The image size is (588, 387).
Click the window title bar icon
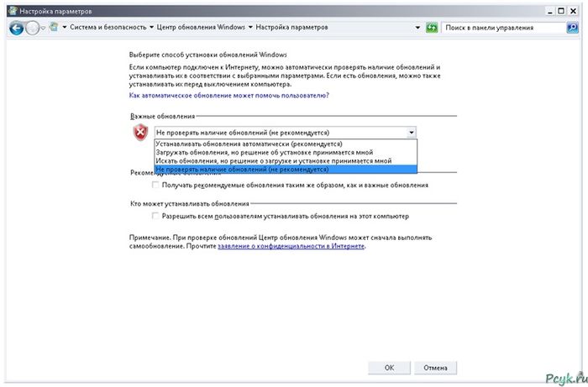tap(13, 11)
